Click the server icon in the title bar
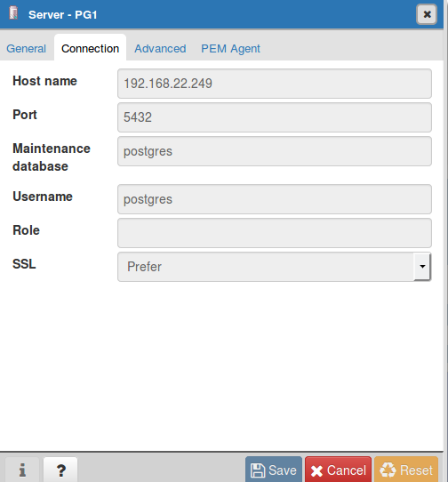The width and height of the screenshot is (448, 482). (x=13, y=13)
